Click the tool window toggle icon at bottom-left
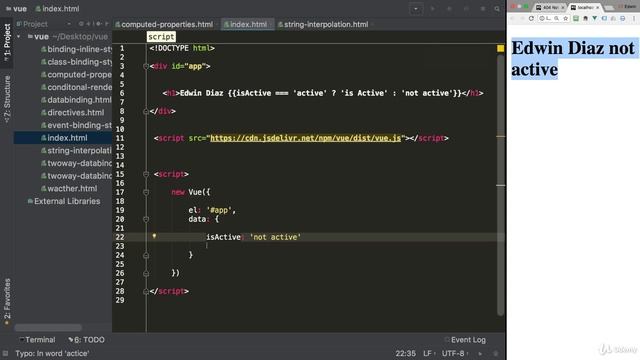The width and height of the screenshot is (640, 360). (5, 353)
